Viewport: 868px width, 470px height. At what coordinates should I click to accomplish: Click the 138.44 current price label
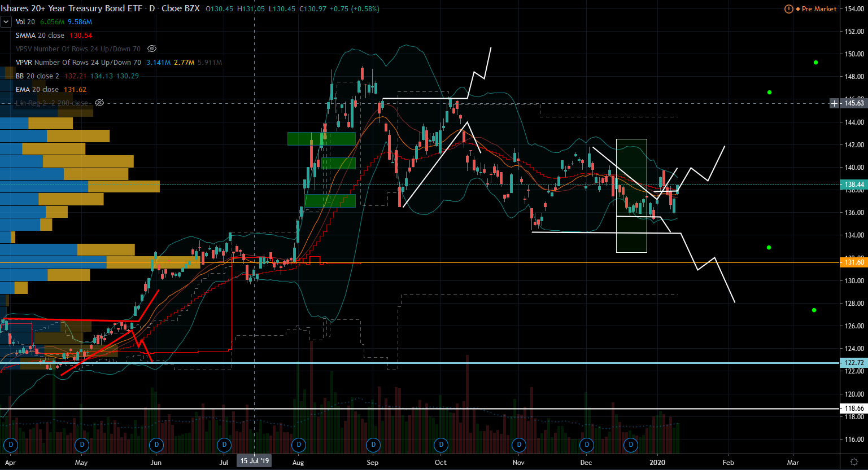pyautogui.click(x=854, y=185)
